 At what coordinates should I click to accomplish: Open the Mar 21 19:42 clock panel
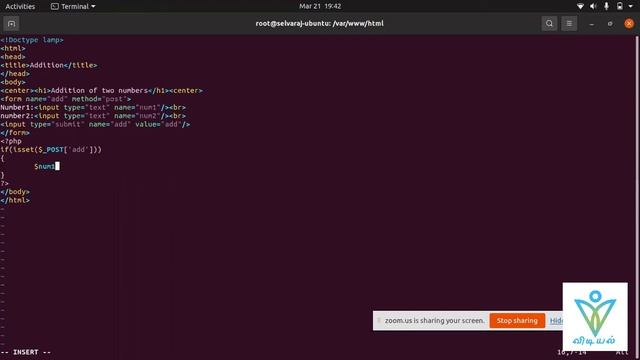click(320, 6)
